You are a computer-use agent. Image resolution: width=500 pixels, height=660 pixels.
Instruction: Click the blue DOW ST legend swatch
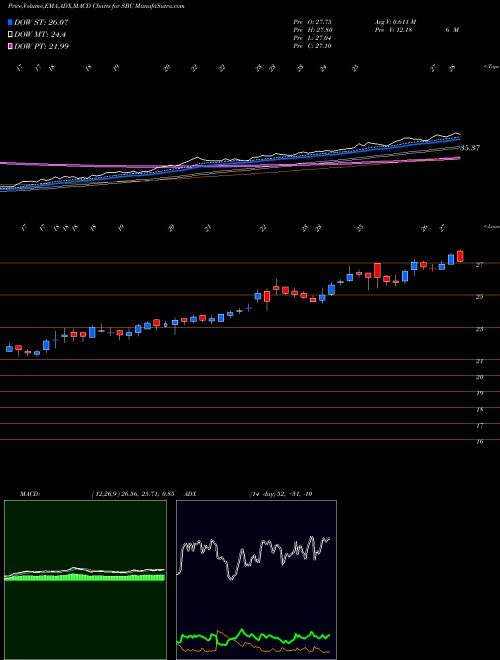tap(11, 23)
